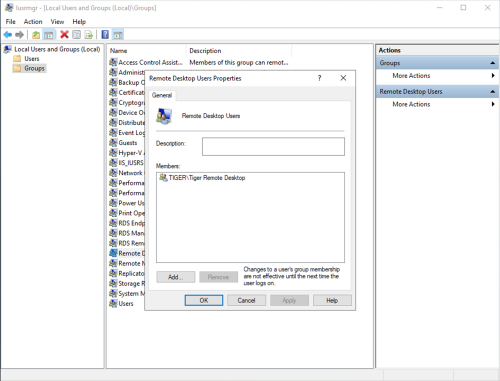Click the Up one level folder icon
Image resolution: width=500 pixels, height=381 pixels.
point(36,35)
